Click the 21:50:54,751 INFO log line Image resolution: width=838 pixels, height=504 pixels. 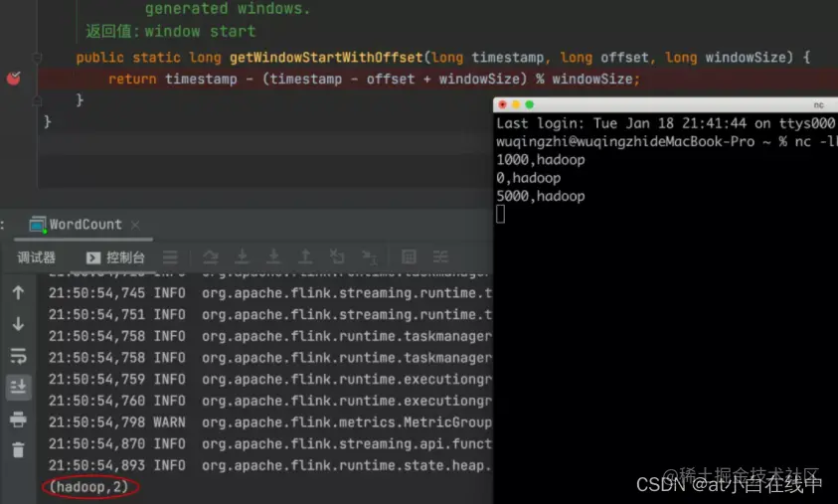270,315
